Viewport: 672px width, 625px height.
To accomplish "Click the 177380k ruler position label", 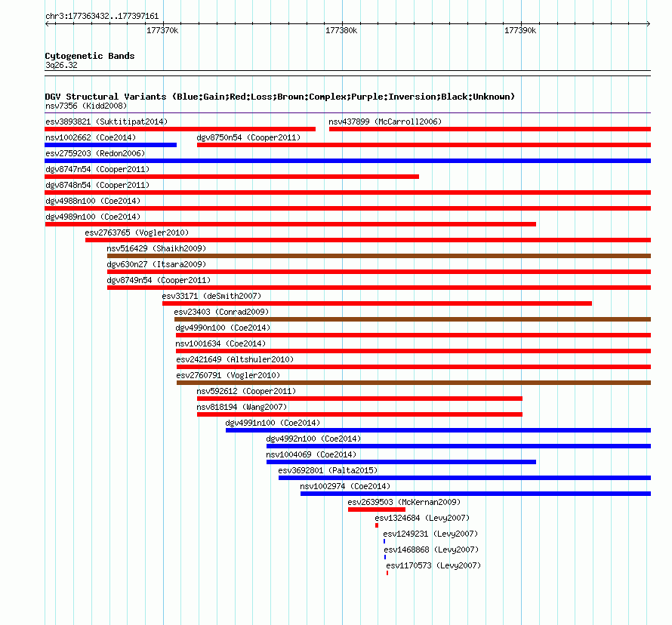I will [x=341, y=30].
